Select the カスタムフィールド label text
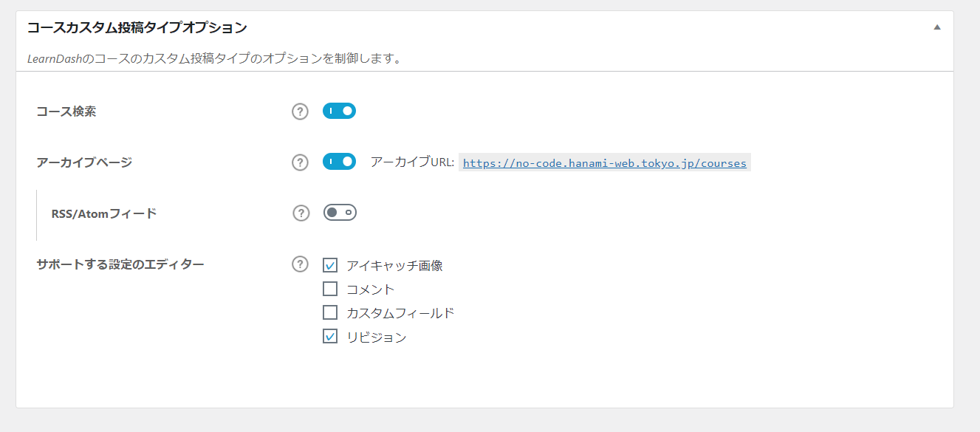Image resolution: width=980 pixels, height=432 pixels. point(400,313)
